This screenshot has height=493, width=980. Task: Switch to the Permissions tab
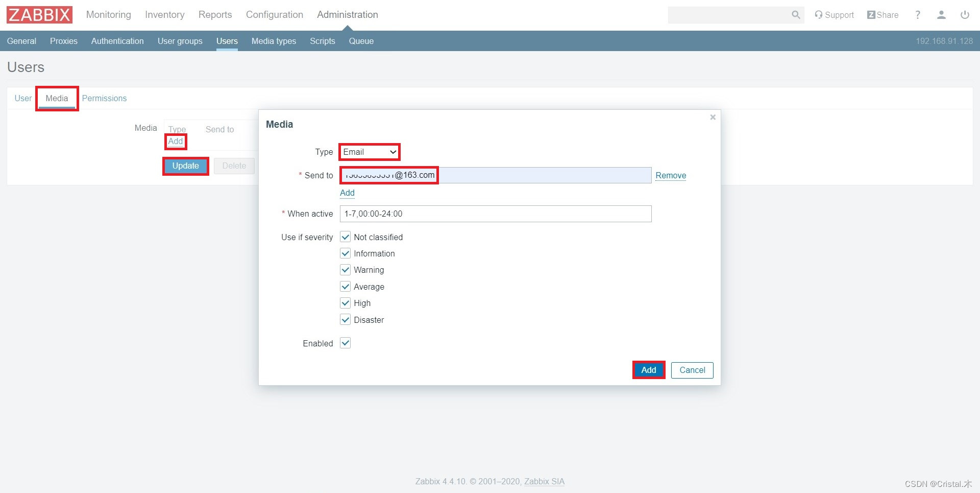pyautogui.click(x=104, y=98)
